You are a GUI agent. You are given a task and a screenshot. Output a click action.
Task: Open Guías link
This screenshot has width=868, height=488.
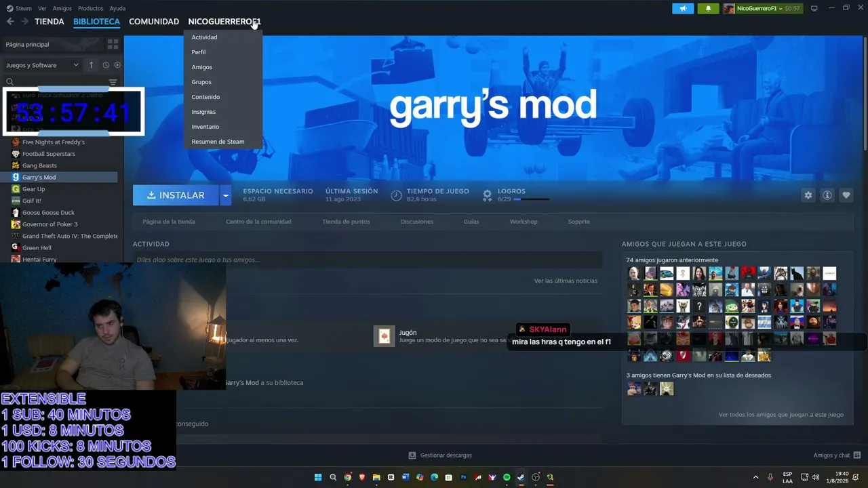point(471,222)
